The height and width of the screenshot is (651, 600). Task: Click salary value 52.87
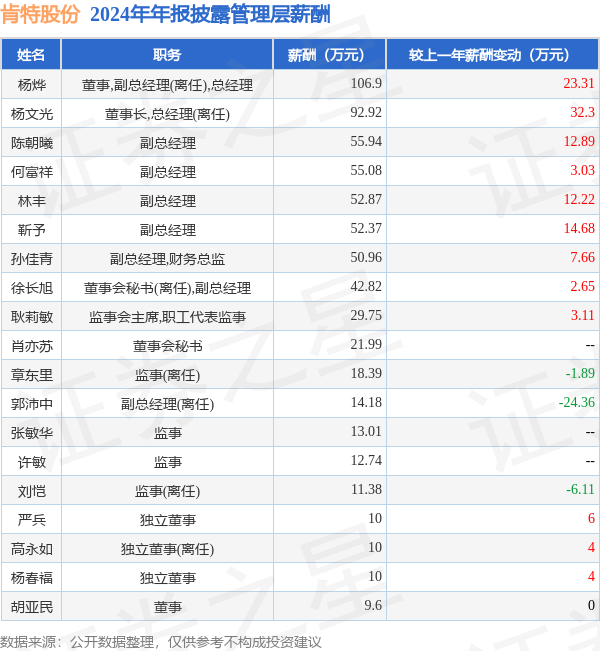point(366,200)
